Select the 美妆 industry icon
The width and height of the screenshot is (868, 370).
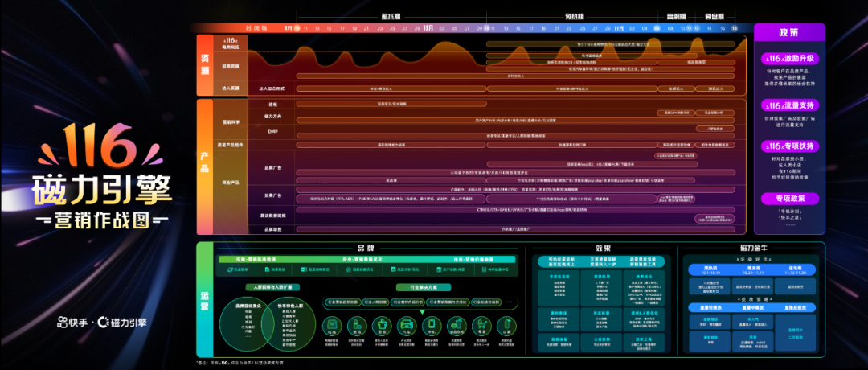(357, 326)
